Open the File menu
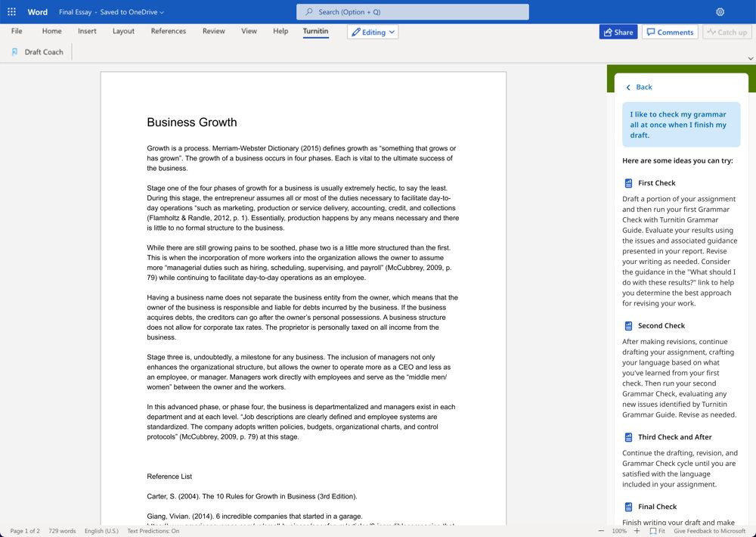756x537 pixels. (17, 31)
